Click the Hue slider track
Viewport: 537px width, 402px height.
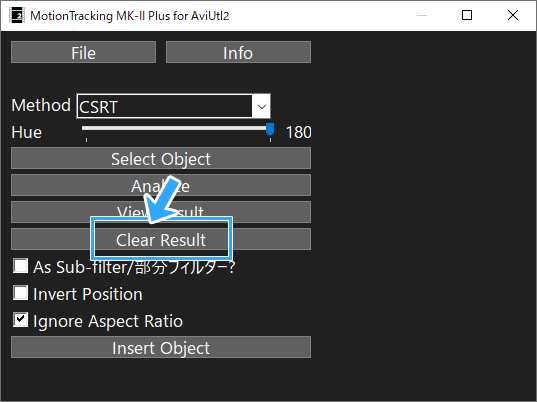(x=176, y=128)
